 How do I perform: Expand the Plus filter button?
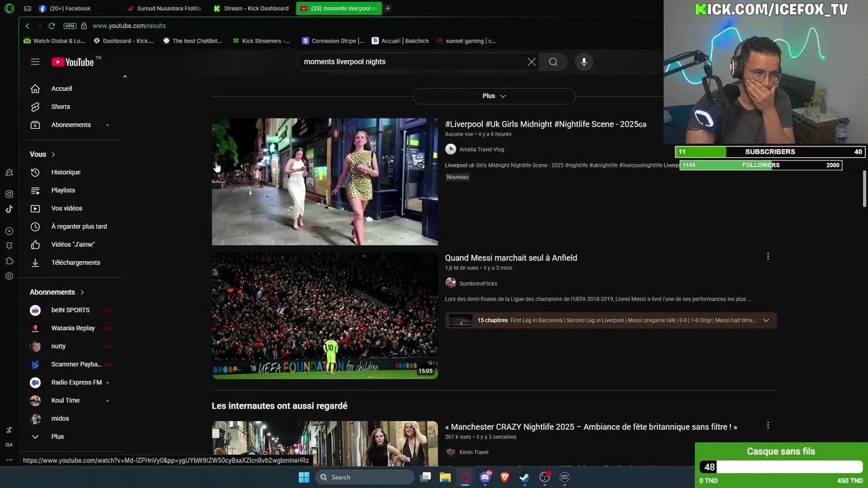[x=494, y=96]
